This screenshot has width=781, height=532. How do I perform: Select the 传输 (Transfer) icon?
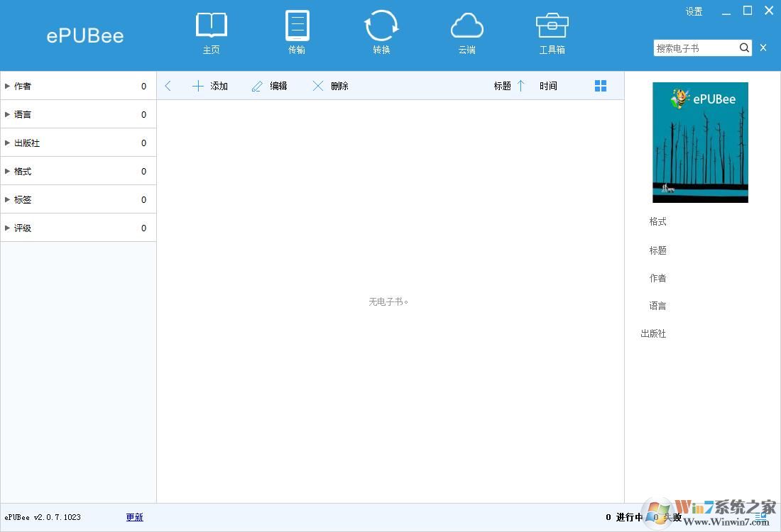coord(296,32)
